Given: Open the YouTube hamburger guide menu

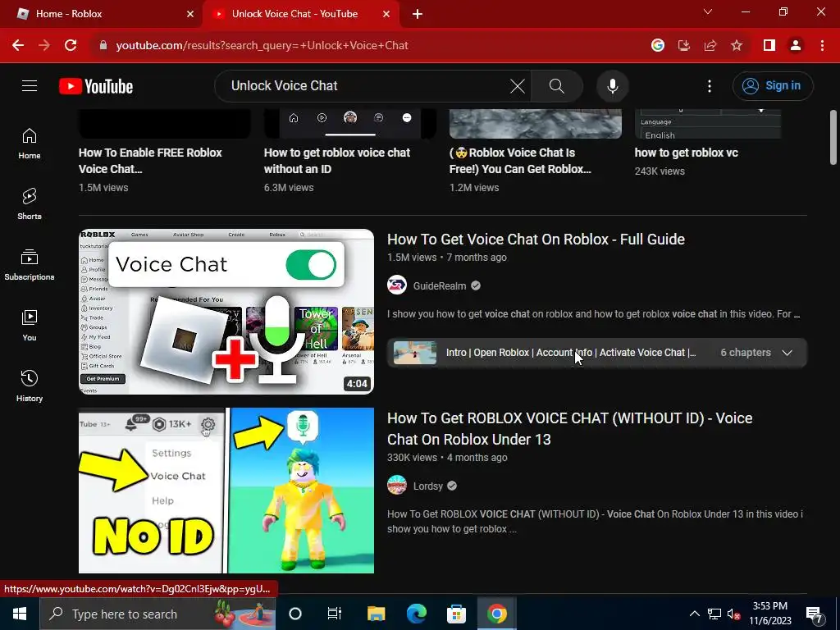Looking at the screenshot, I should [30, 85].
